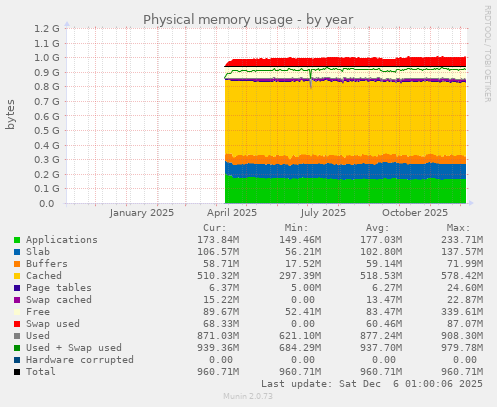
Task: Select the Page tables legend label
Action: click(x=59, y=288)
